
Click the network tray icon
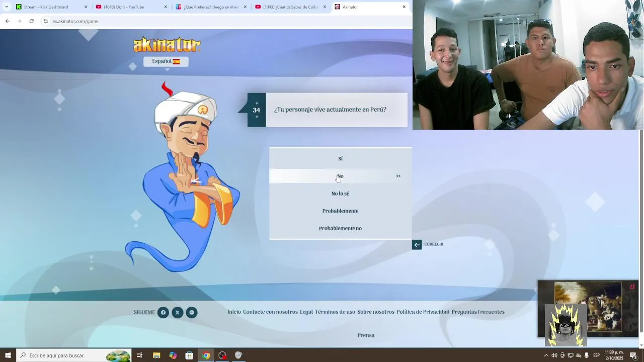pos(570,355)
